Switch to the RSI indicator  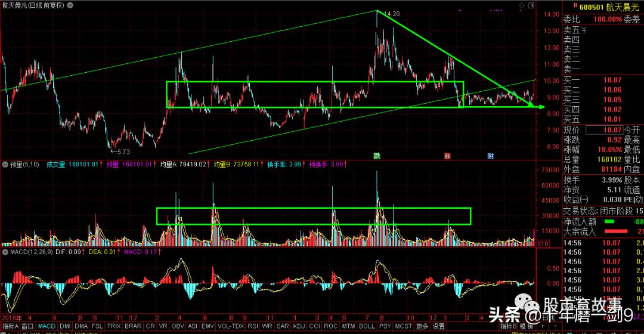pos(253,326)
